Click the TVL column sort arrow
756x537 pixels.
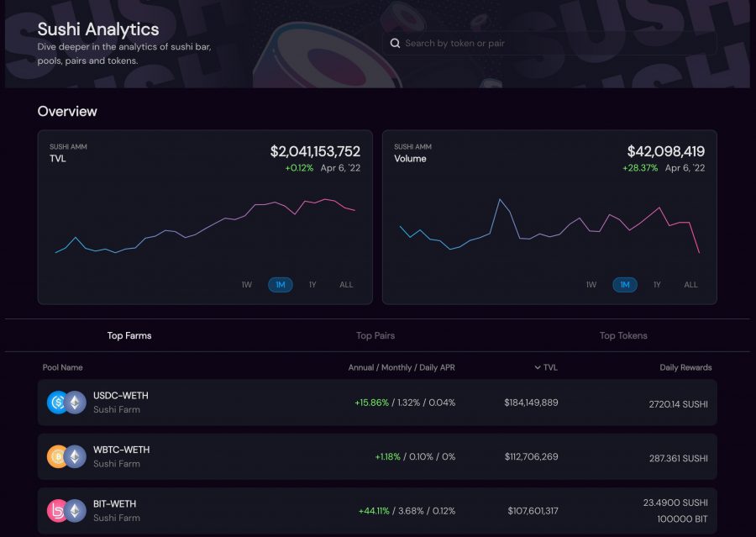tap(537, 367)
